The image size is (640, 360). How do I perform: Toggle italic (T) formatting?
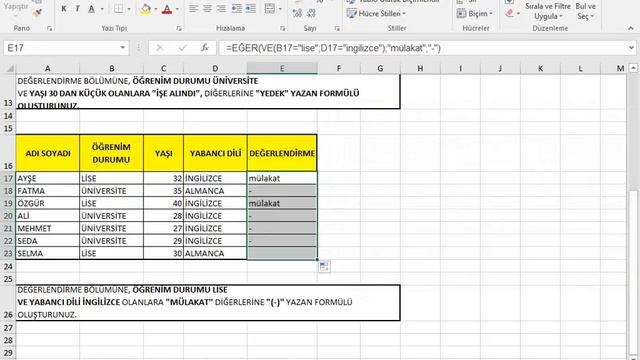click(x=77, y=9)
